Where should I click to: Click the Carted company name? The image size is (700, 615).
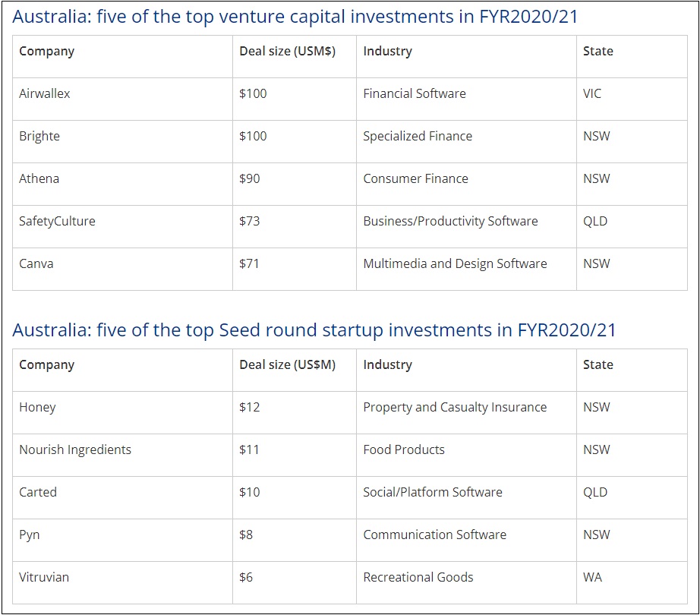(38, 493)
